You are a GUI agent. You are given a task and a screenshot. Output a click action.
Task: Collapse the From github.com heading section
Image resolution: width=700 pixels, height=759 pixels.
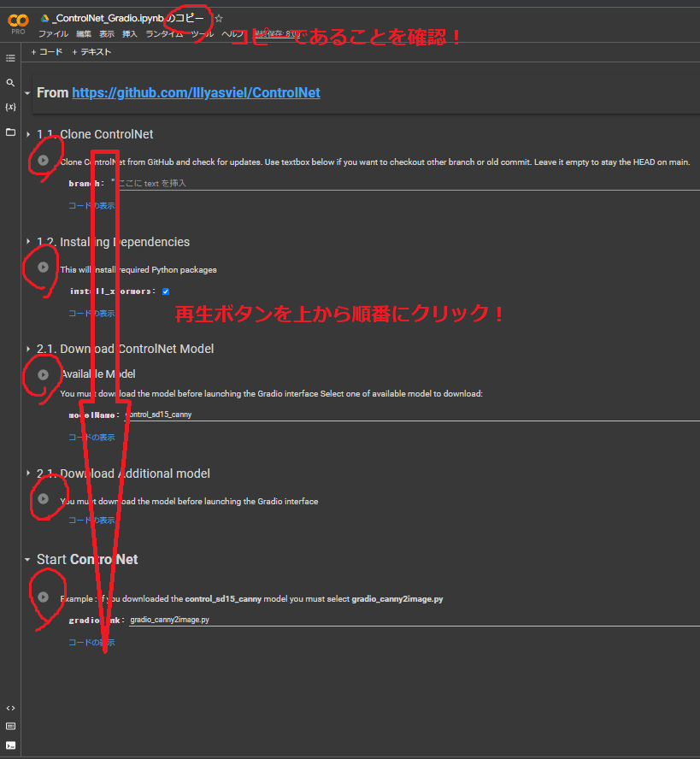pos(27,93)
